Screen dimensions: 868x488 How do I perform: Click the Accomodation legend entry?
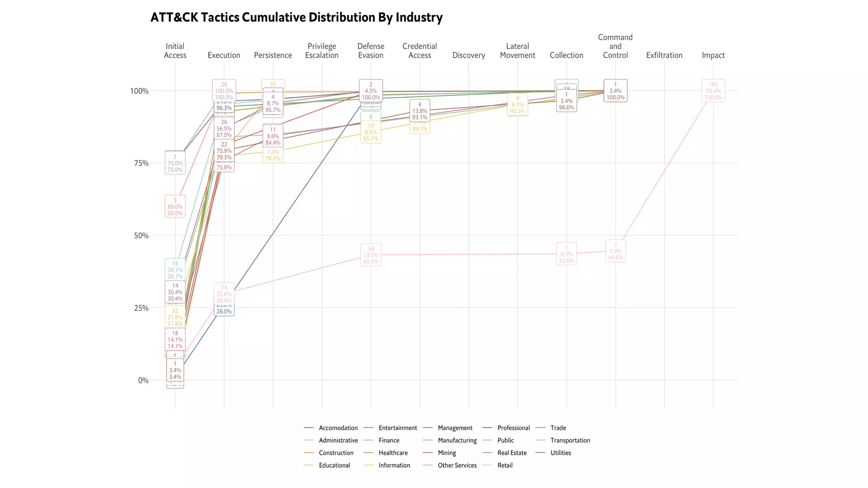tap(338, 428)
